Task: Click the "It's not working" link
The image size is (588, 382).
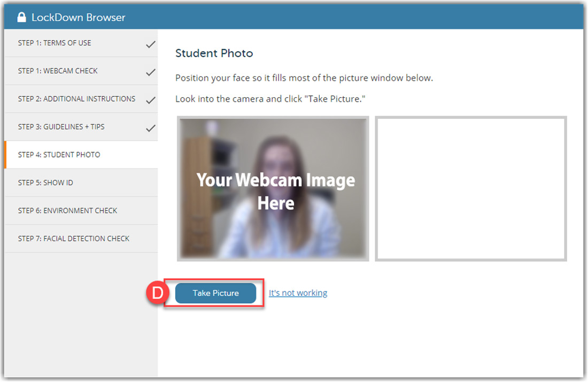Action: [298, 293]
